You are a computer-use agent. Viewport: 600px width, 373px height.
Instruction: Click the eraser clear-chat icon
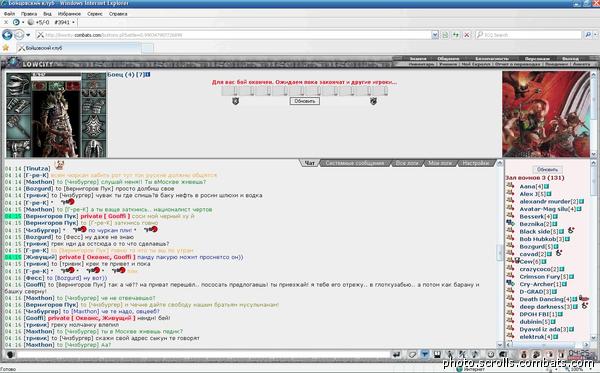(x=412, y=355)
